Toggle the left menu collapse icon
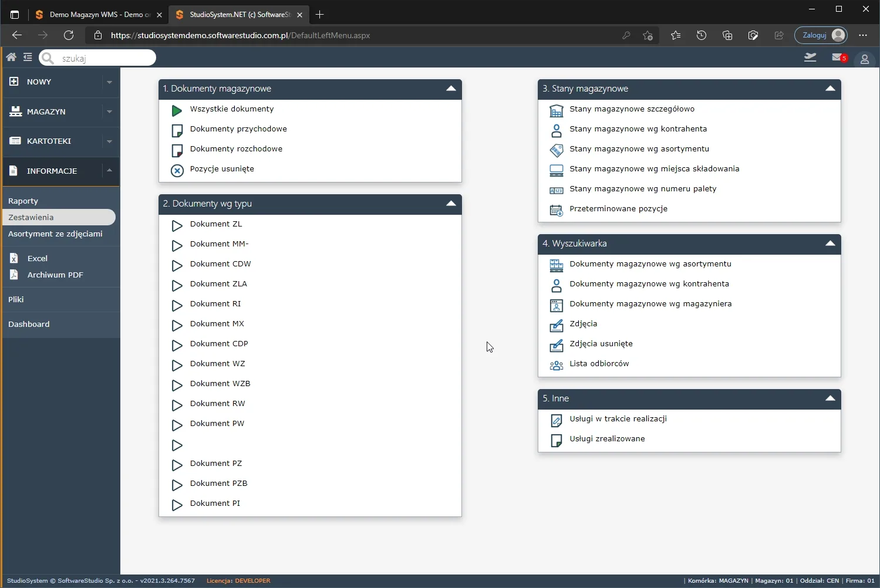880x588 pixels. click(28, 57)
